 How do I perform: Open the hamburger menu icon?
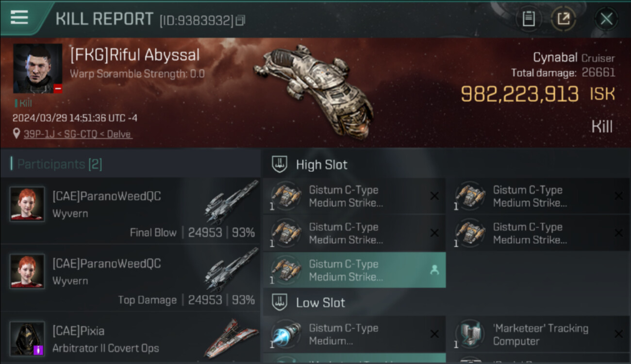coord(19,17)
